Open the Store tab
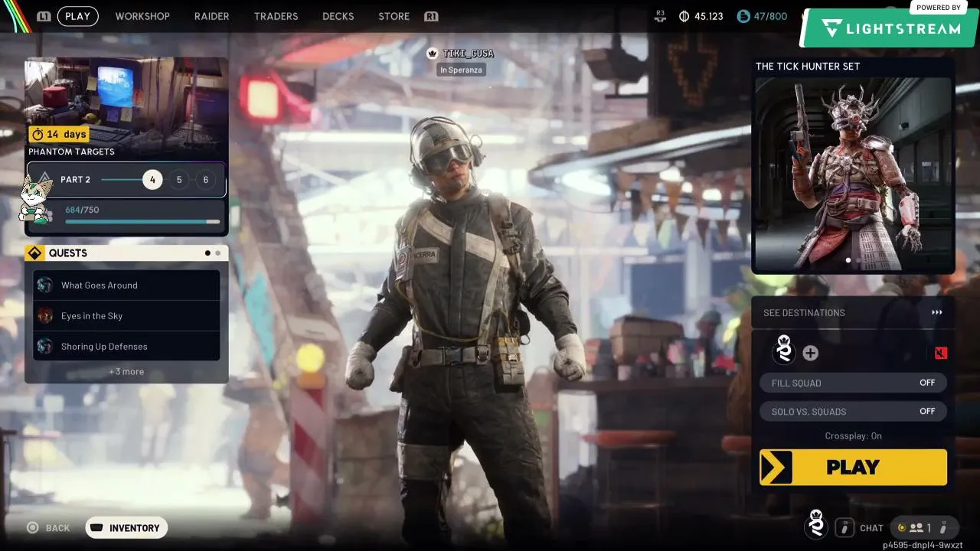980x551 pixels. tap(394, 16)
